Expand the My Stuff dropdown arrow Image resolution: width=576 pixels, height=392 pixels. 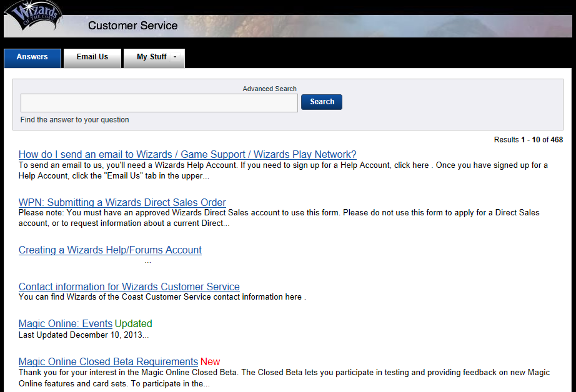coord(175,57)
